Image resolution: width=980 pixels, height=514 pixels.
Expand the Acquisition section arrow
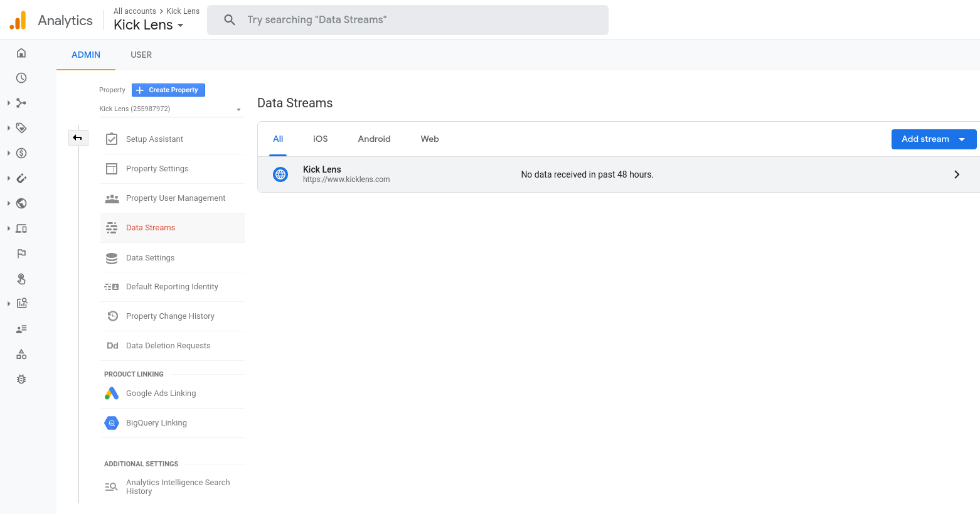[9, 103]
